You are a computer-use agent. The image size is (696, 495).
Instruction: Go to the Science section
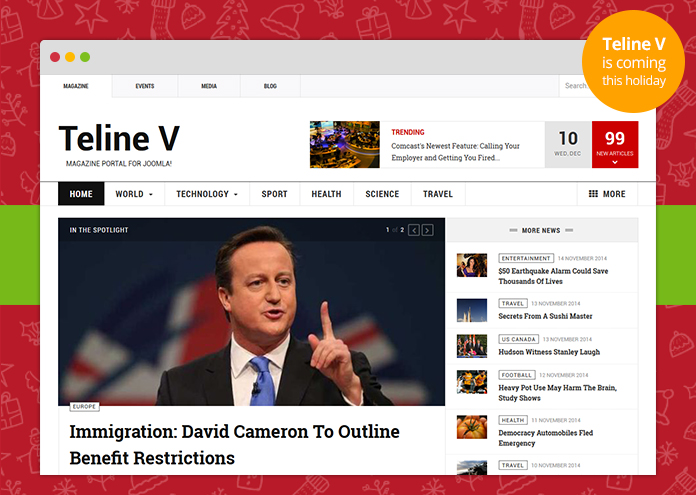point(382,194)
